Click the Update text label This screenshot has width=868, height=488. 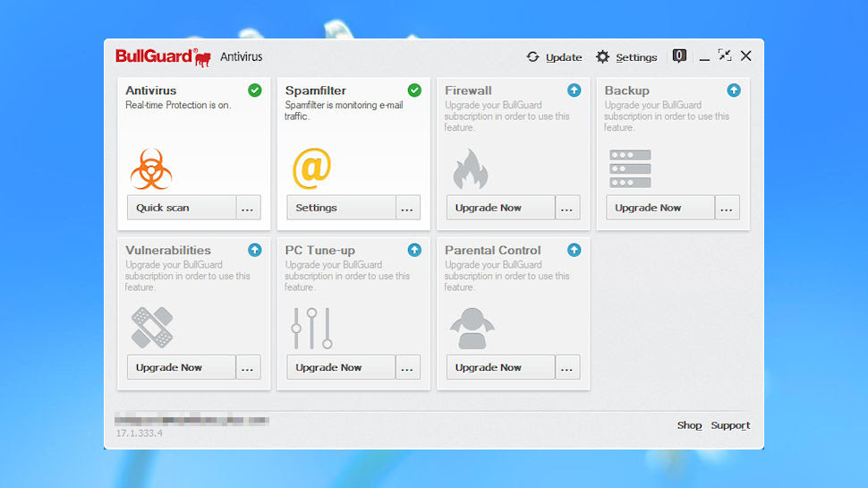(564, 57)
